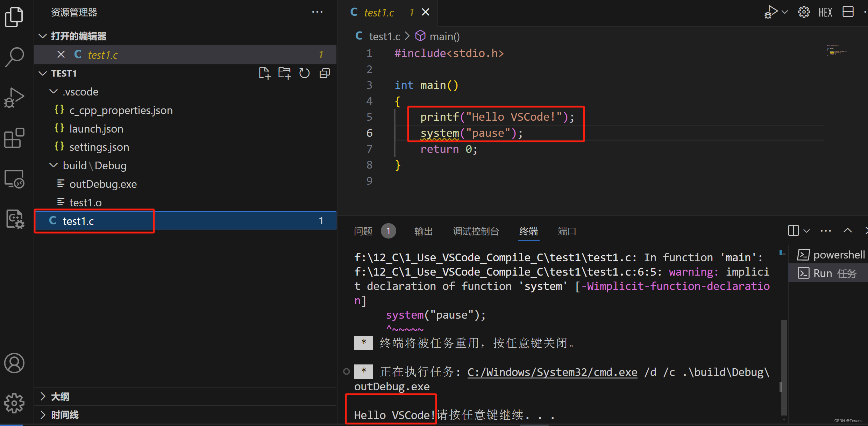Image resolution: width=868 pixels, height=426 pixels.
Task: Open explorer views more actions menu
Action: tap(317, 12)
